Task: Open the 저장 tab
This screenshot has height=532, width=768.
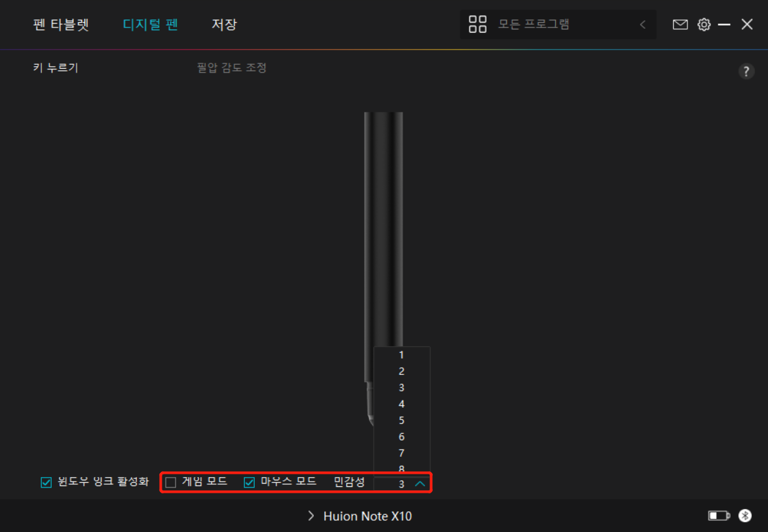Action: [x=224, y=24]
